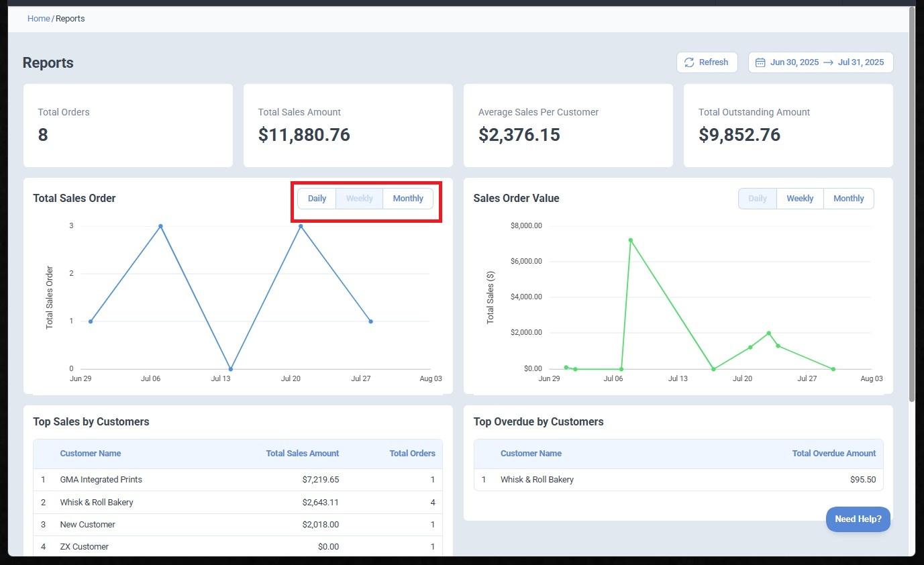Switch Total Sales Order chart to Daily
Image resolution: width=924 pixels, height=565 pixels.
coord(317,199)
